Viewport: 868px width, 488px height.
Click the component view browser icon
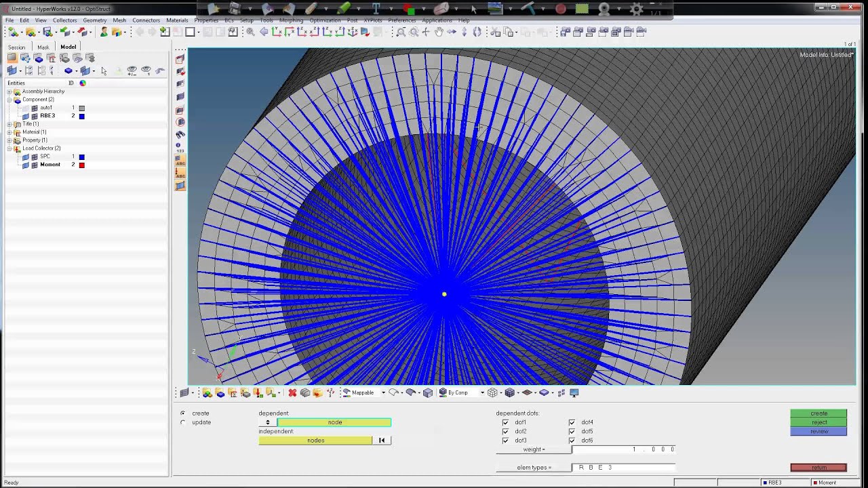[x=39, y=58]
